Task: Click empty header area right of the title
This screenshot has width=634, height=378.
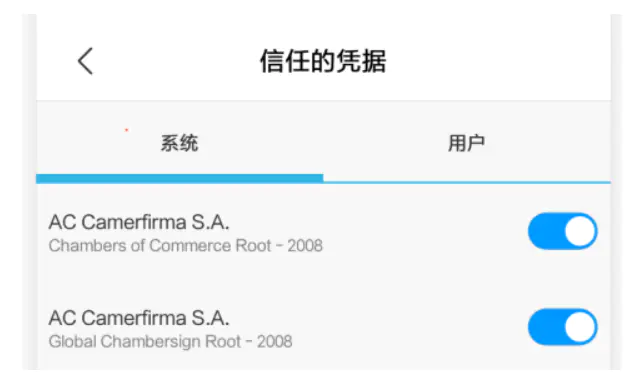Action: (x=497, y=61)
